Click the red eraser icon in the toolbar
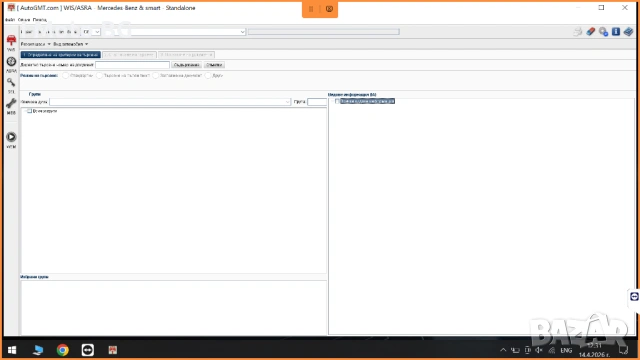 click(x=590, y=32)
